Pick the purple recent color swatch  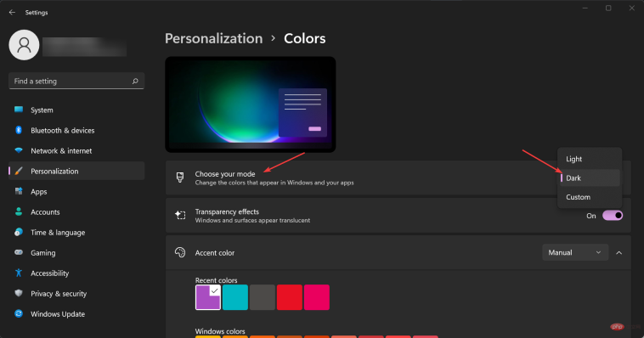point(208,297)
